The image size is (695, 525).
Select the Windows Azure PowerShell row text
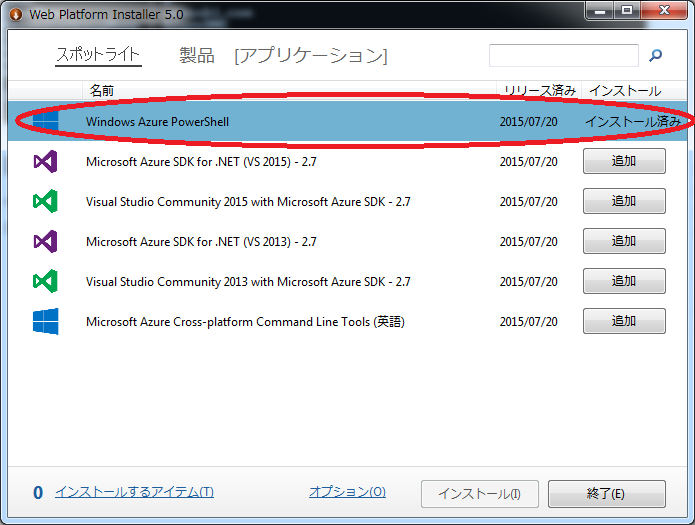157,121
